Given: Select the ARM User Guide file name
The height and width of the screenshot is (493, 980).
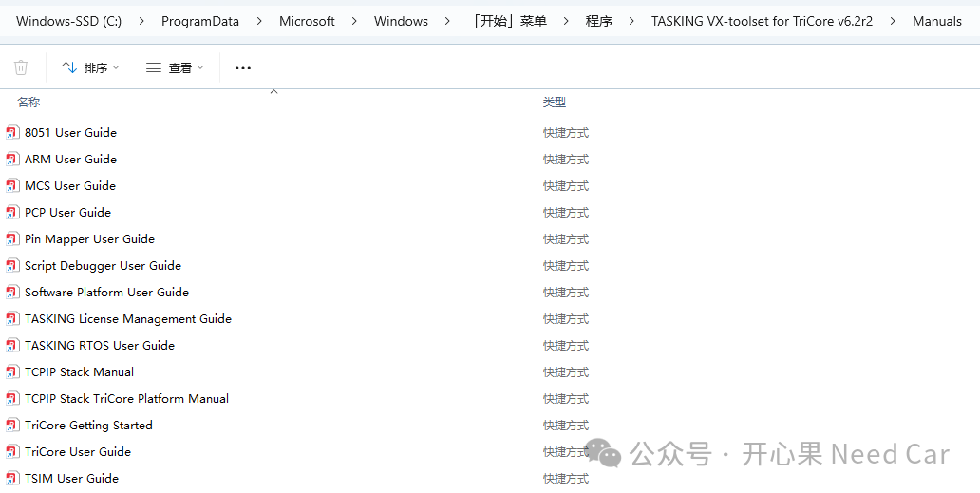Looking at the screenshot, I should point(70,160).
